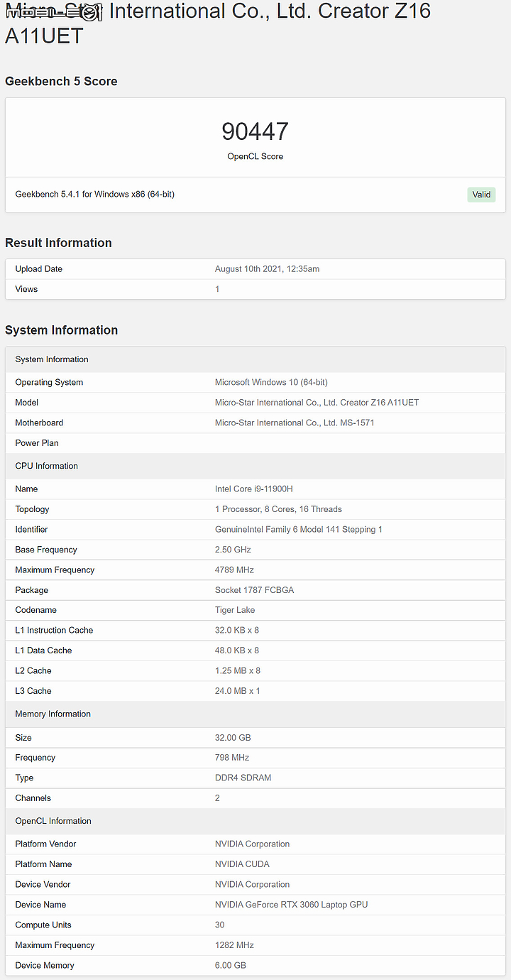Viewport: 511px width, 980px height.
Task: Click the Views row label
Action: (x=26, y=289)
